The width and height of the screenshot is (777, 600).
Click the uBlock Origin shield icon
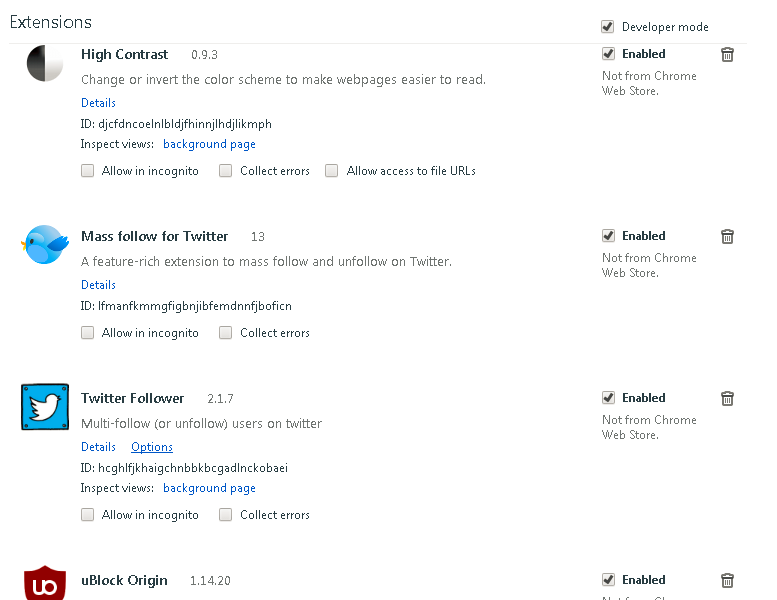coord(45,582)
